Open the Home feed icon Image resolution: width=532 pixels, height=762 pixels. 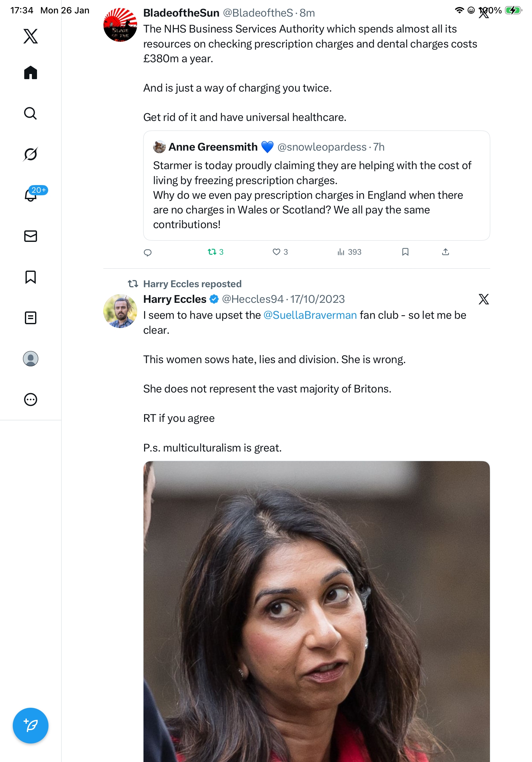pyautogui.click(x=31, y=72)
